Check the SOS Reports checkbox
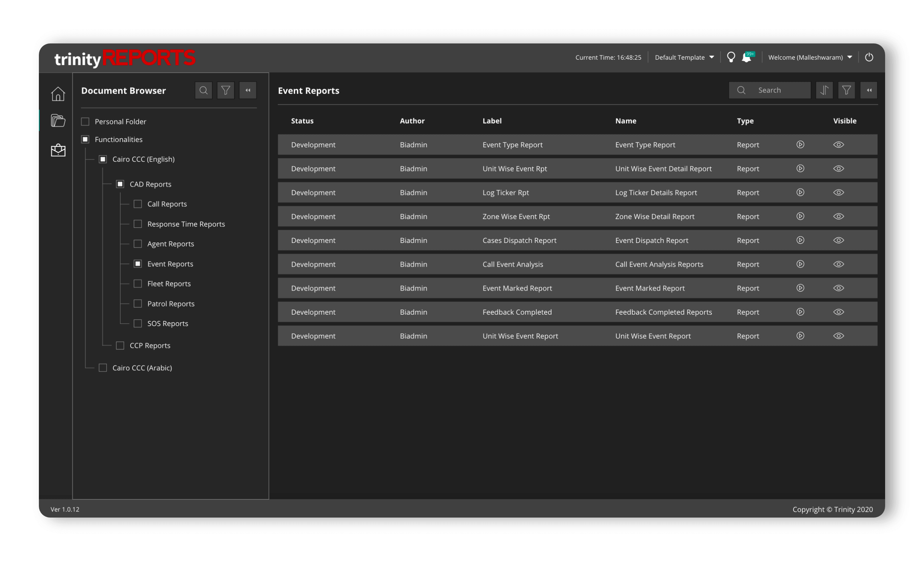 pyautogui.click(x=138, y=323)
